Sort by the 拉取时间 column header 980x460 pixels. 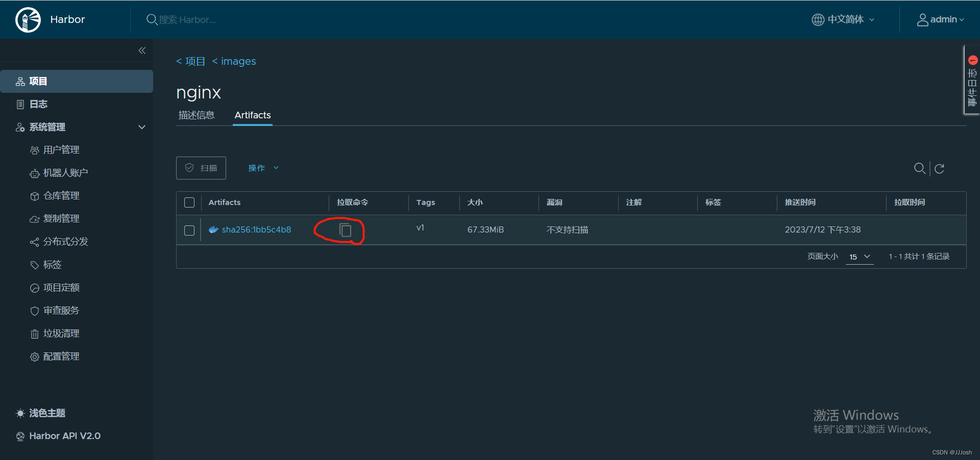pyautogui.click(x=910, y=202)
